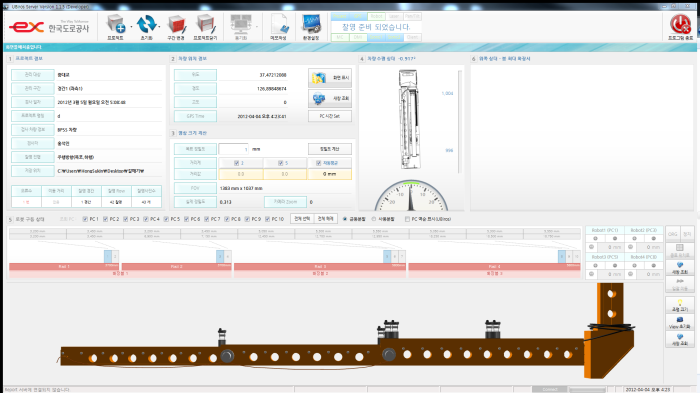Image resolution: width=700 pixels, height=393 pixels.
Task: Select the second radio button after PC list
Action: (374, 219)
